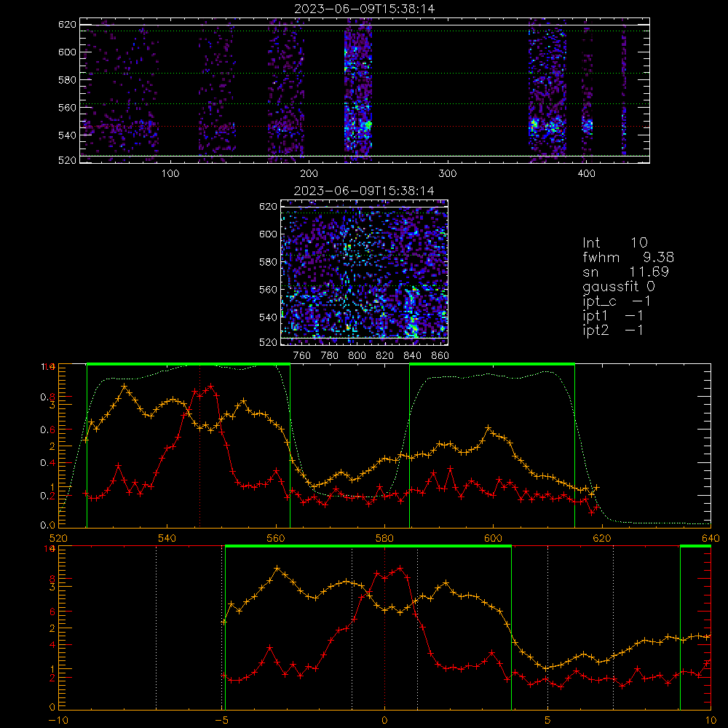
Task: Click the x-axis label '580' of the profile plot
Action: (384, 538)
